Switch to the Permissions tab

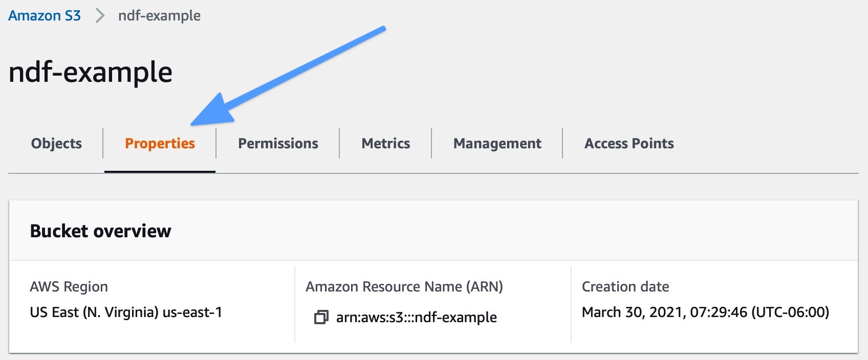coord(278,144)
